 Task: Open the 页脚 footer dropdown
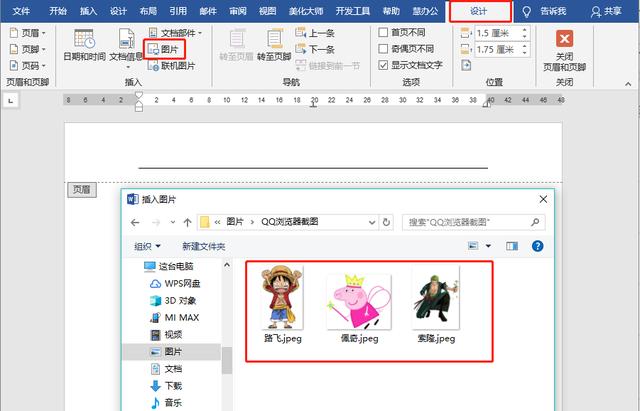pos(27,49)
